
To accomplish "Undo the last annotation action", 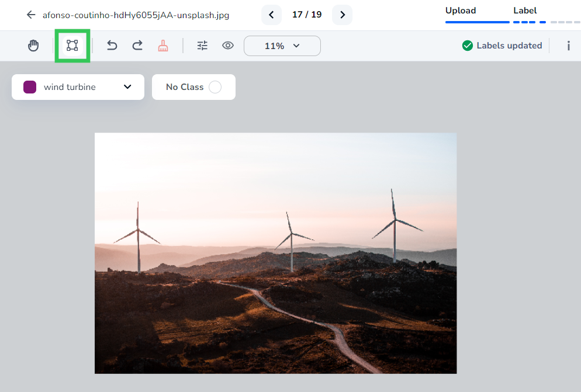I will (x=112, y=45).
